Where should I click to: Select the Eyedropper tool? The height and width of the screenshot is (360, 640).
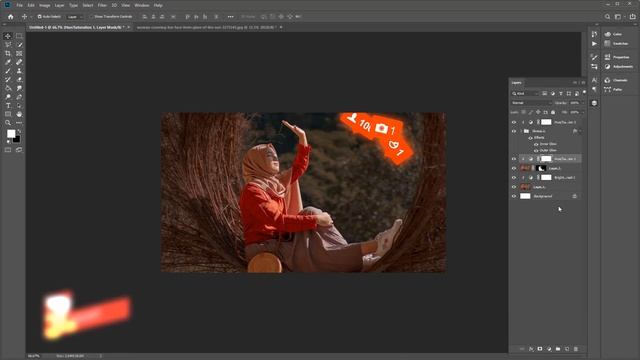8,62
